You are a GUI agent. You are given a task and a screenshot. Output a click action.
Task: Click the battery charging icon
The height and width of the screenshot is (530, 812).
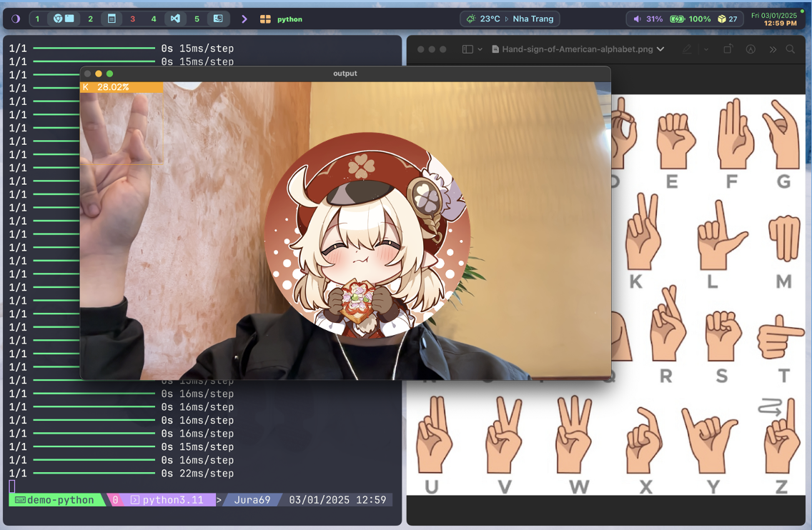(677, 19)
